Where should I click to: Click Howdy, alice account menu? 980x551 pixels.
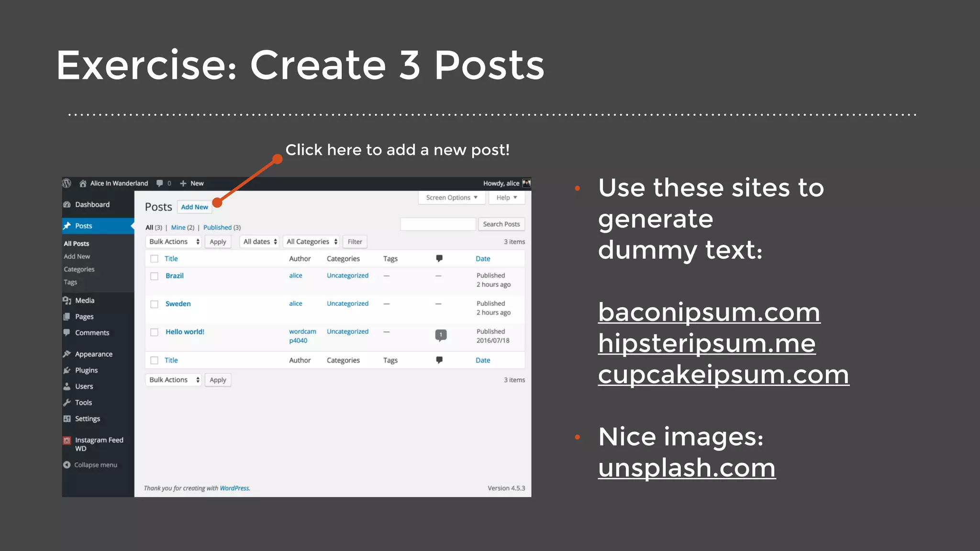tap(506, 183)
